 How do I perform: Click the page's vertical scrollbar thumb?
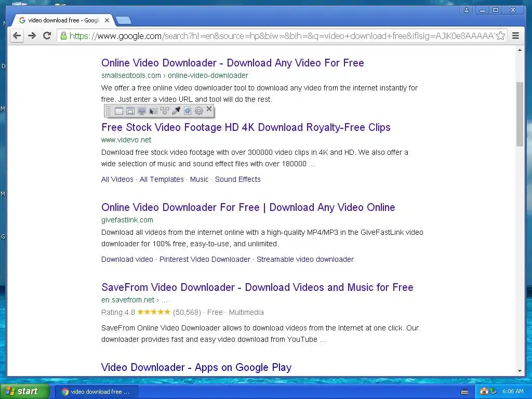click(x=520, y=114)
